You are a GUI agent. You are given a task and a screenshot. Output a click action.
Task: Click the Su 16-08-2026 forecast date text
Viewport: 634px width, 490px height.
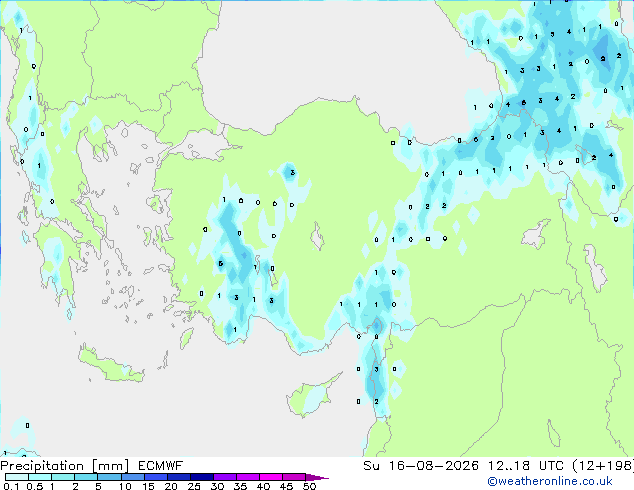421,466
